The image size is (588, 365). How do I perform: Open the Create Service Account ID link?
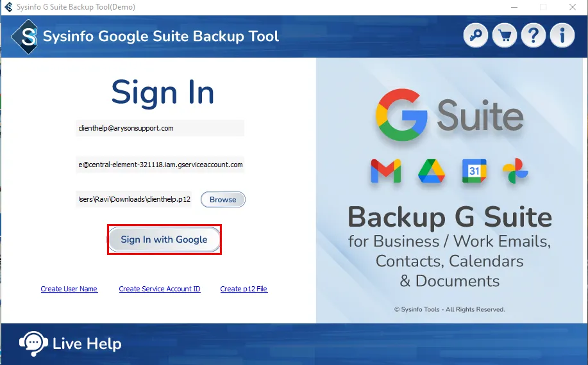point(160,289)
